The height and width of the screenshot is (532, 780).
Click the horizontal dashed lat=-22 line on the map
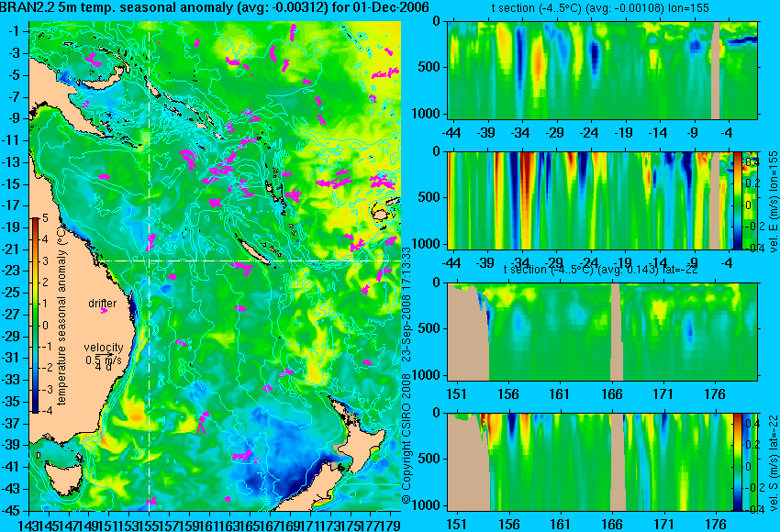249,260
